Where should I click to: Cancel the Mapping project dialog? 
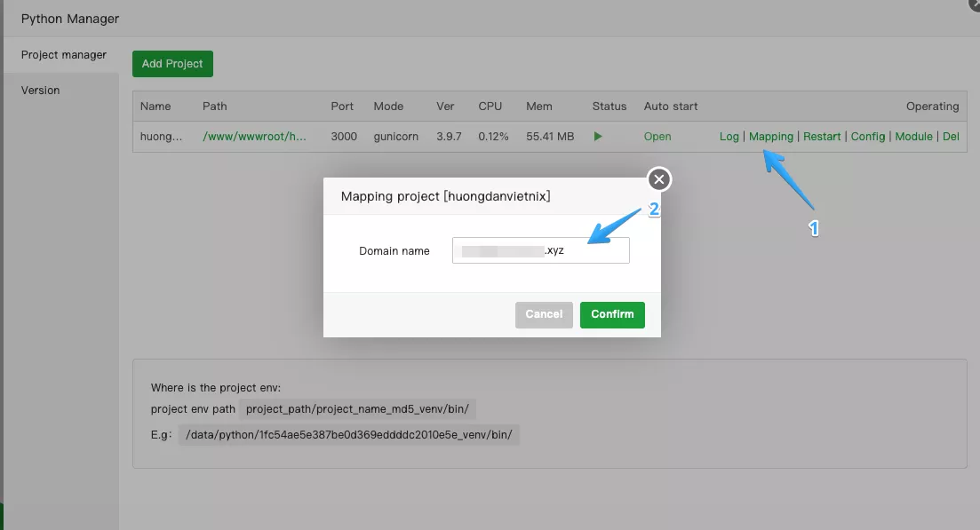click(x=544, y=314)
